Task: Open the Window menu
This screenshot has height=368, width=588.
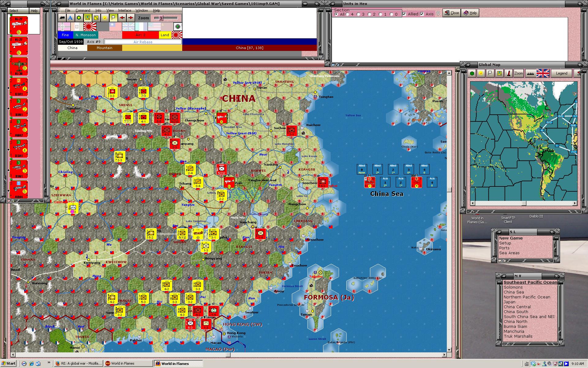Action: 142,10
